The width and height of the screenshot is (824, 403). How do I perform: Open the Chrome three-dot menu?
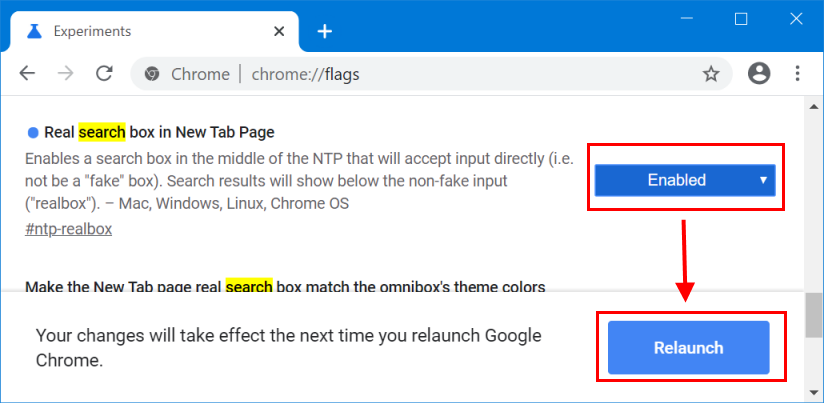(798, 74)
